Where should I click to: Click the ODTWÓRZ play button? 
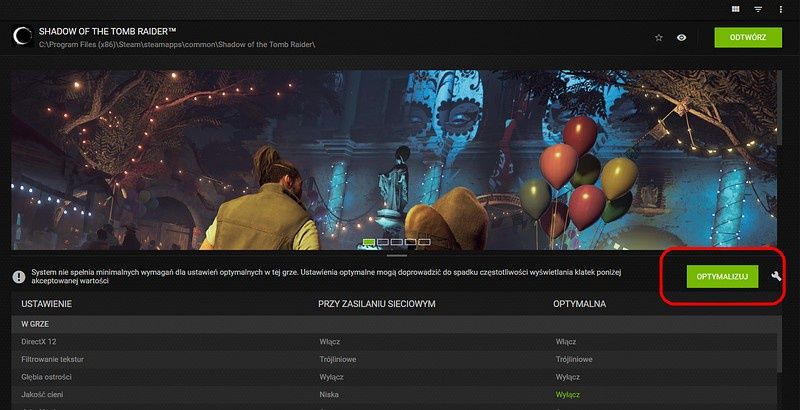click(x=748, y=38)
